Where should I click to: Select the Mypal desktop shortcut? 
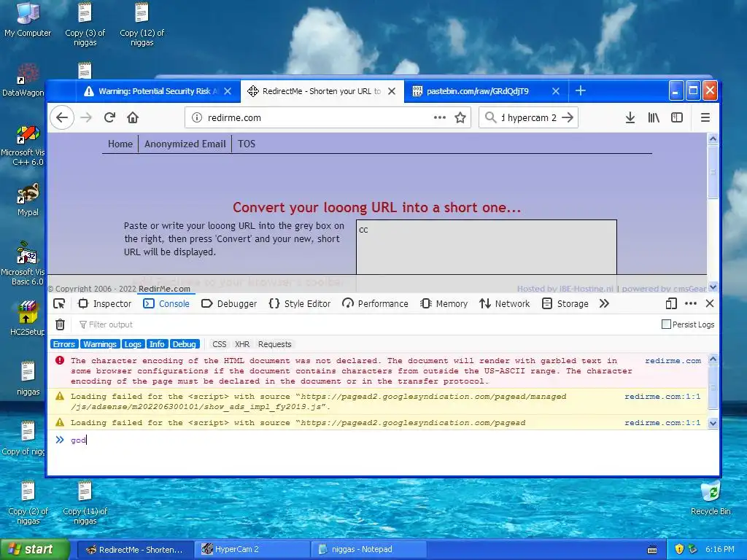coord(28,200)
